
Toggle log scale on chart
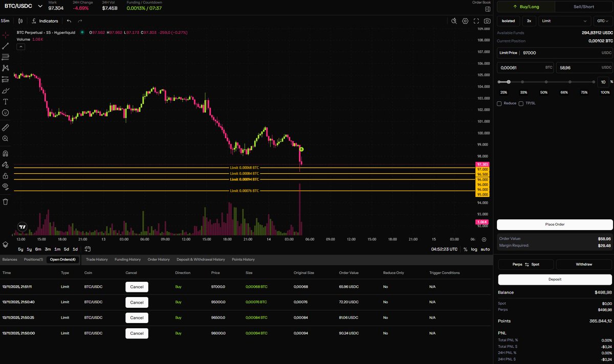[x=474, y=249]
